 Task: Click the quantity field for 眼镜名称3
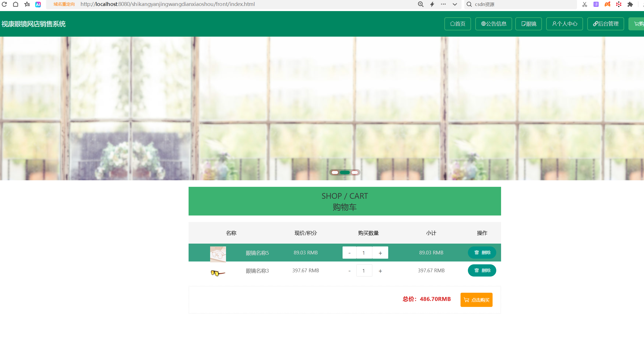click(364, 271)
